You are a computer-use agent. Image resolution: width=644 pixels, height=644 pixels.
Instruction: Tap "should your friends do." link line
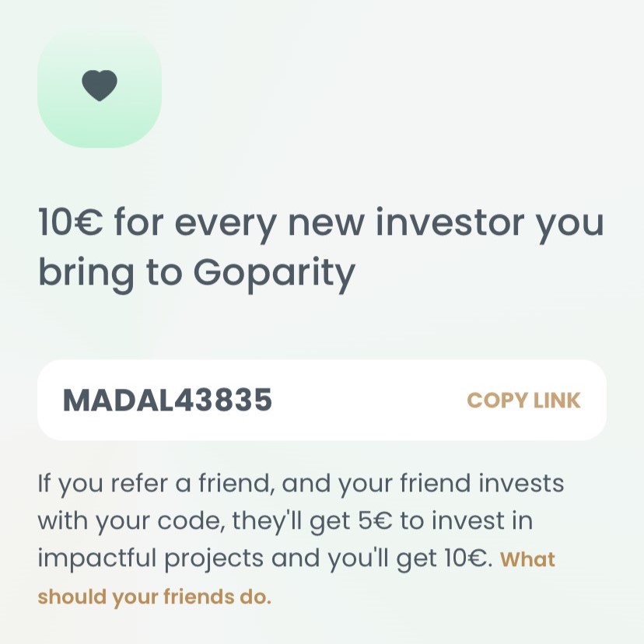pyautogui.click(x=154, y=597)
